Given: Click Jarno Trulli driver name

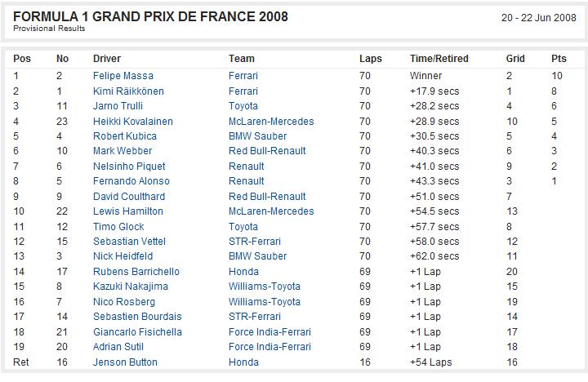Looking at the screenshot, I should (x=118, y=106).
